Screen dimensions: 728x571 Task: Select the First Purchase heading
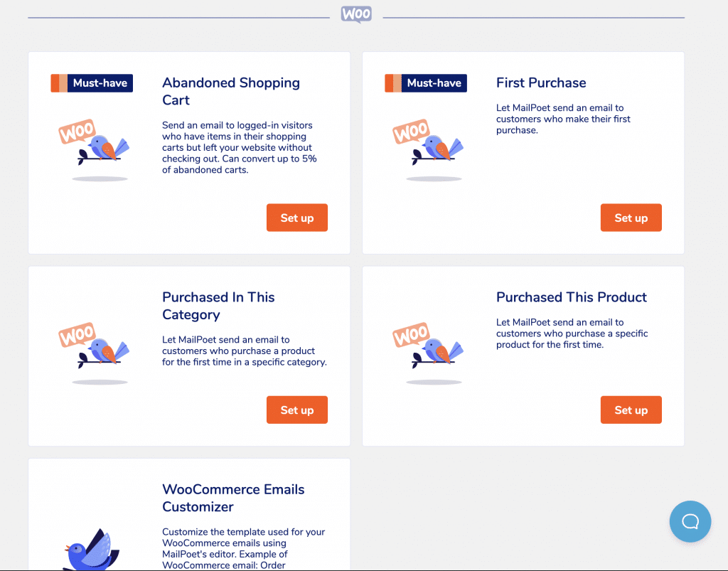[x=541, y=83]
